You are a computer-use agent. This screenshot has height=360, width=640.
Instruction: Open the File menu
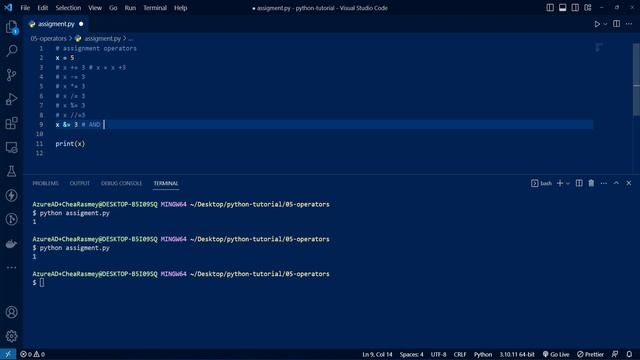[25, 8]
